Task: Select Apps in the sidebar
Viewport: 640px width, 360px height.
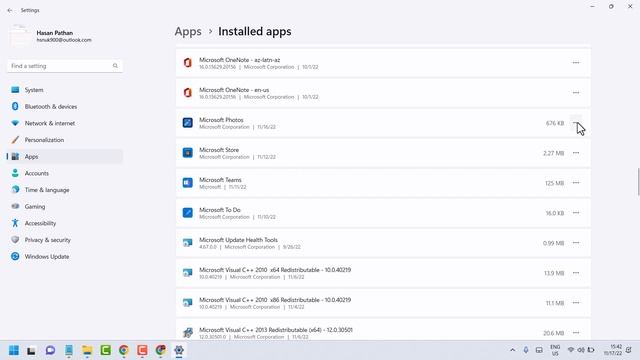Action: click(x=64, y=157)
